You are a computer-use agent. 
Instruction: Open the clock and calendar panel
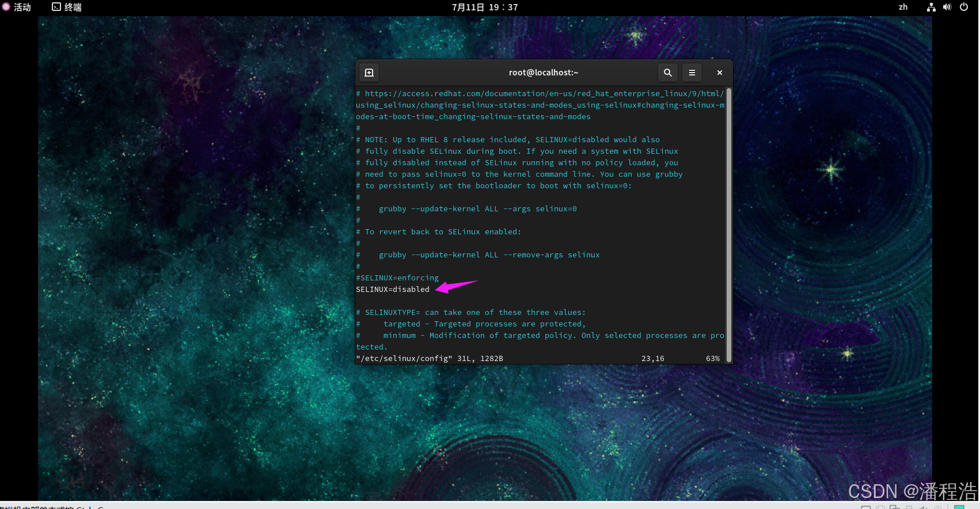pos(485,7)
